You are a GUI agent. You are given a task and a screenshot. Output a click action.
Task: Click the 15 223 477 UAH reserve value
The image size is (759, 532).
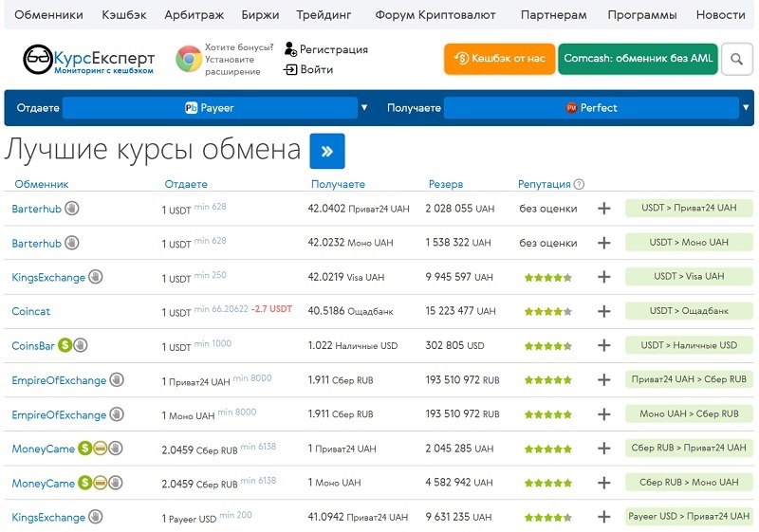pyautogui.click(x=460, y=311)
